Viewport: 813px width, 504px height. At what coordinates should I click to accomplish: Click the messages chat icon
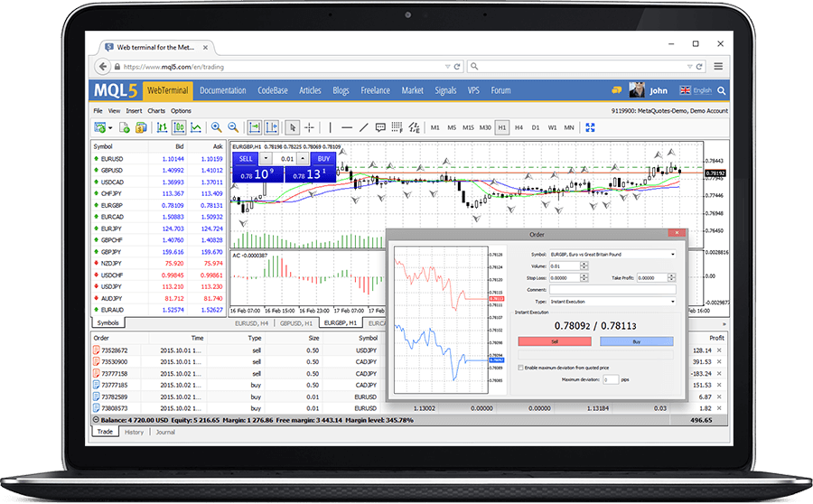click(x=616, y=90)
